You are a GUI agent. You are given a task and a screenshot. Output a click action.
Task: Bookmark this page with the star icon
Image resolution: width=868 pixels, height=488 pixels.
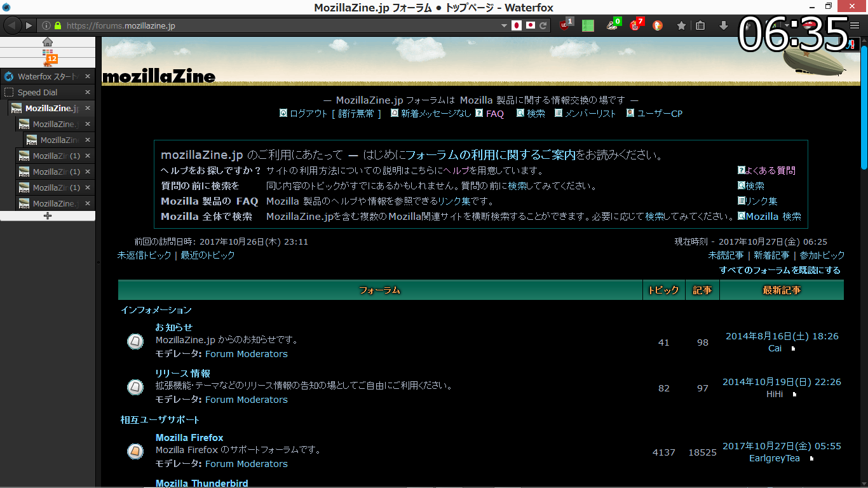click(x=681, y=25)
